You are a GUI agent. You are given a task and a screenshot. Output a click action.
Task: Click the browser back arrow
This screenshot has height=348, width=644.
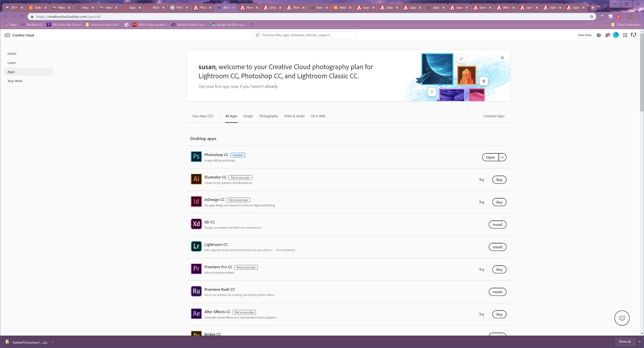[6, 17]
